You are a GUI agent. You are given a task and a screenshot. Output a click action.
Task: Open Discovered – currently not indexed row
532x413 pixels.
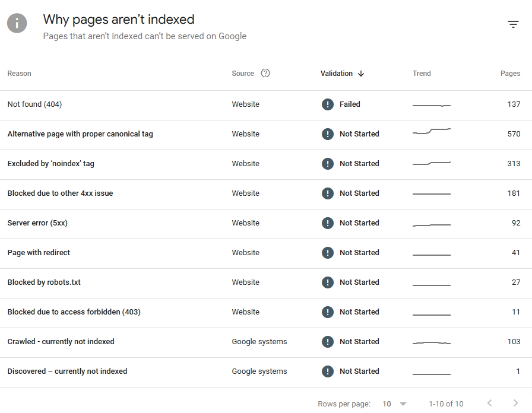(266, 372)
